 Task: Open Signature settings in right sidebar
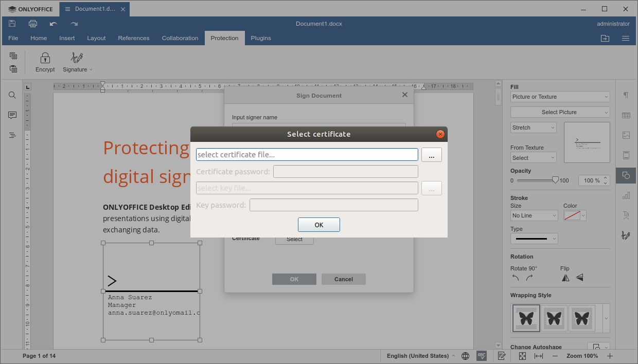point(626,235)
